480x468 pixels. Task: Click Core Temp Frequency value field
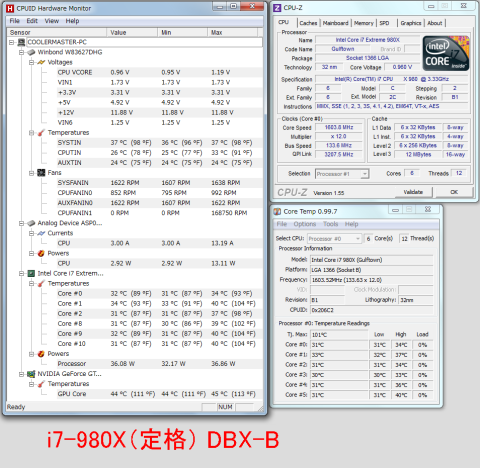pos(372,280)
